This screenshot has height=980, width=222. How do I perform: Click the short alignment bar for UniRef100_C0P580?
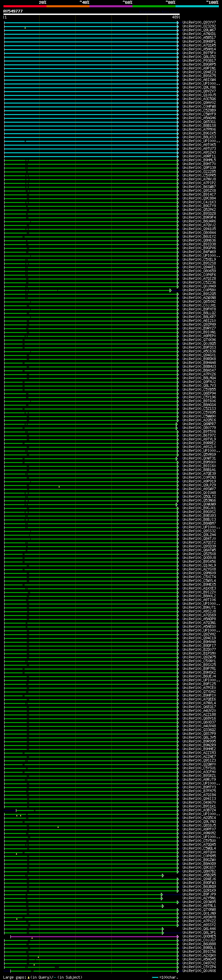point(87,290)
